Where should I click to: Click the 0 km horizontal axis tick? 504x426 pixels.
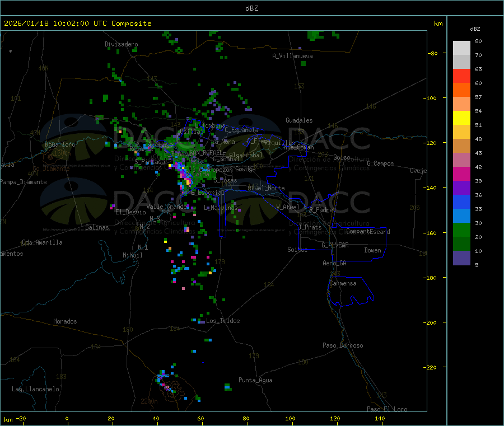click(67, 419)
